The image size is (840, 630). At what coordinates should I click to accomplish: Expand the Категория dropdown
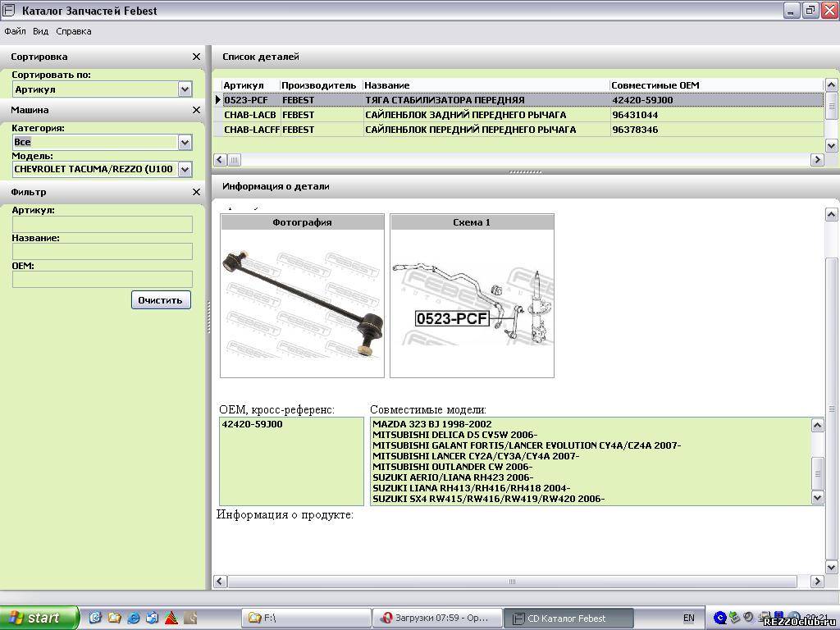(185, 142)
